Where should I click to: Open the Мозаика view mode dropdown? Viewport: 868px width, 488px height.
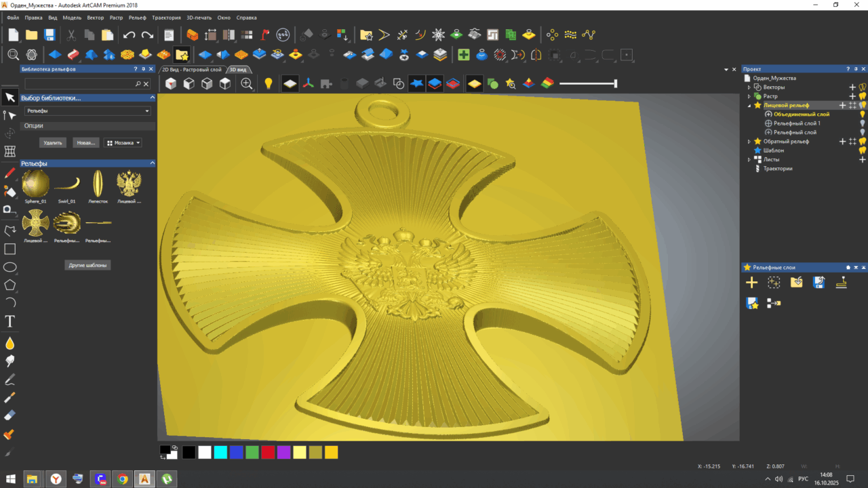tap(123, 143)
